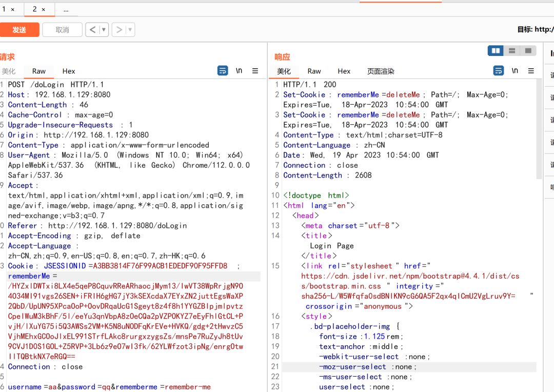Open request panel hamburger menu

pos(255,71)
